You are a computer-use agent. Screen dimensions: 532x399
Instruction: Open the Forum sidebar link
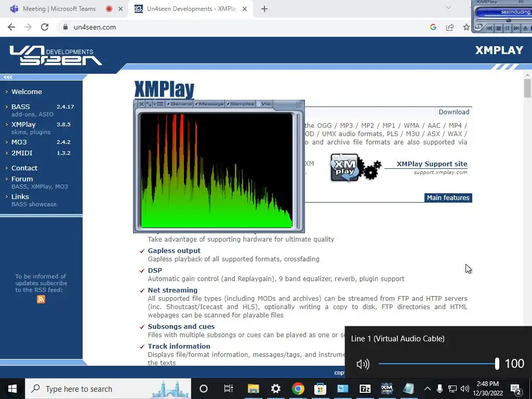(x=22, y=179)
